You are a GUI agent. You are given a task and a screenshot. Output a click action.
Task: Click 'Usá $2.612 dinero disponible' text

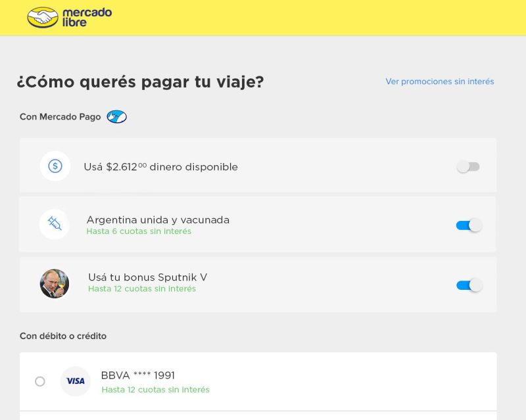coord(160,167)
